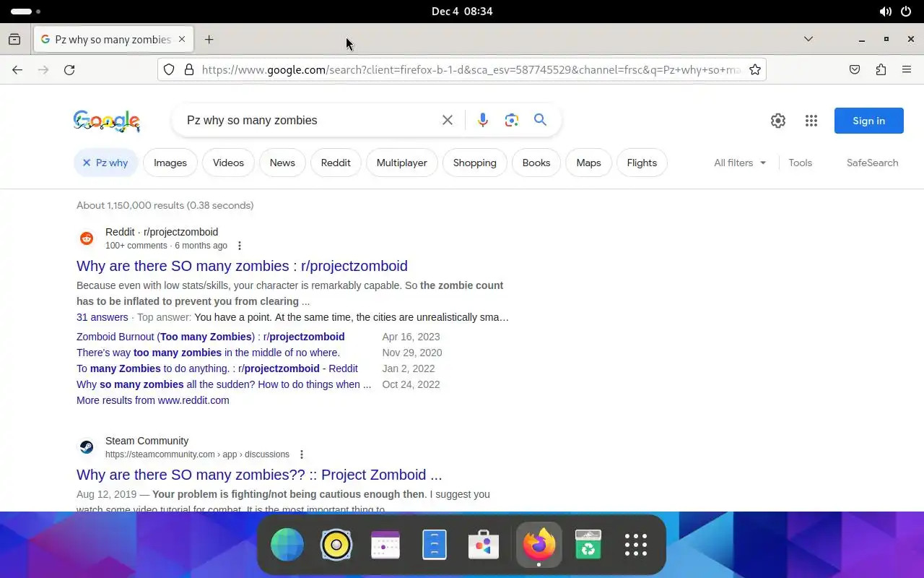Open the tracking protection shield icon
924x578 pixels.
169,70
